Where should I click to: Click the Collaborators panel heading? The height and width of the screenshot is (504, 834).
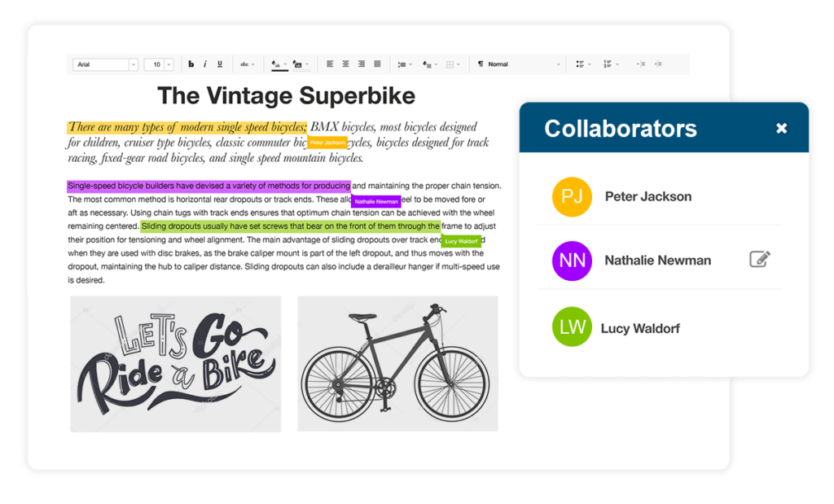pyautogui.click(x=620, y=129)
